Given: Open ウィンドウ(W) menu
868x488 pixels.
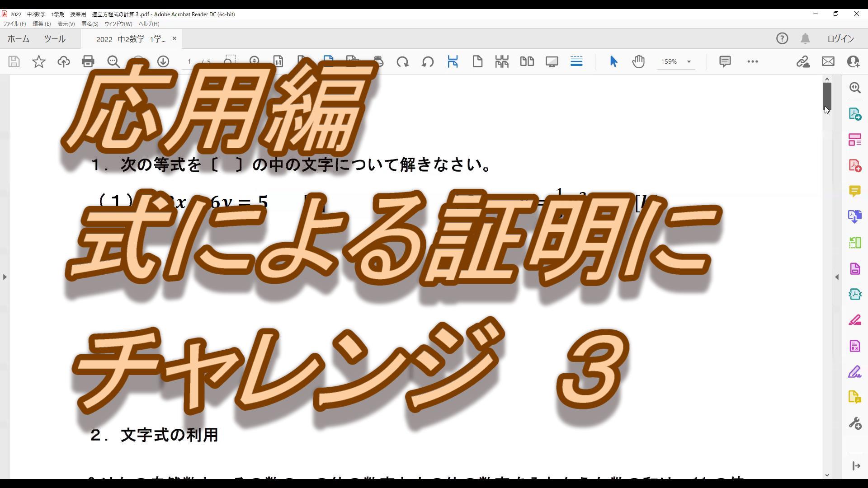Looking at the screenshot, I should tap(118, 24).
